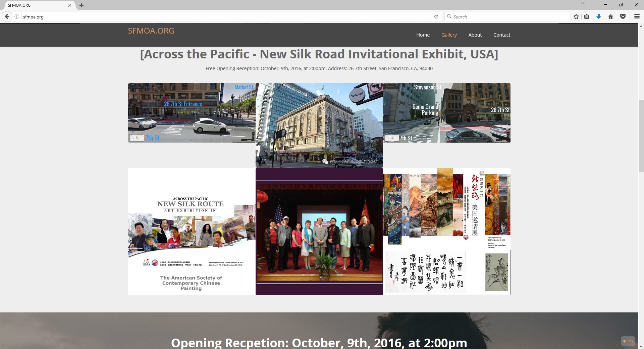
Task: Click the SFMOA.ORG site logo
Action: [x=151, y=31]
